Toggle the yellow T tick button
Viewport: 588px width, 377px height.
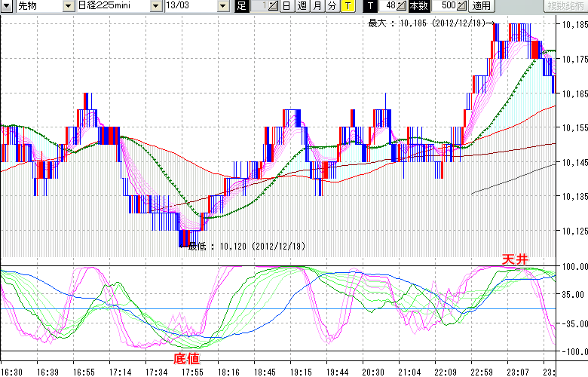click(x=347, y=6)
